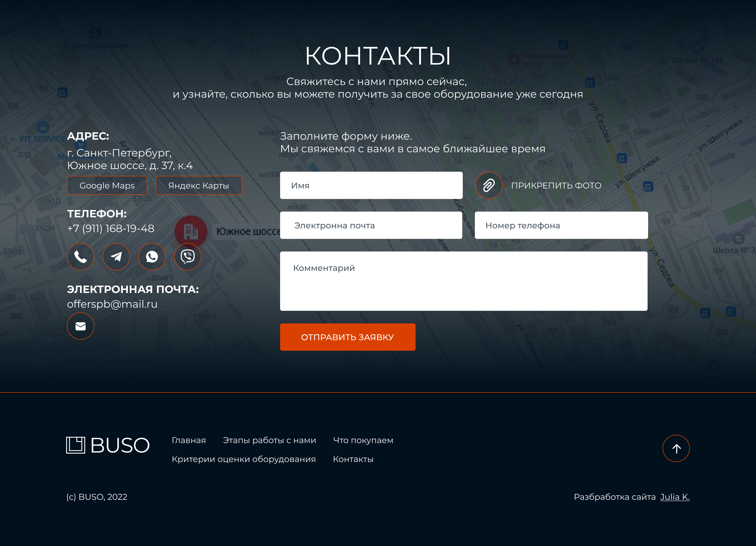Go to Контакты footer link
The height and width of the screenshot is (546, 756).
(353, 459)
